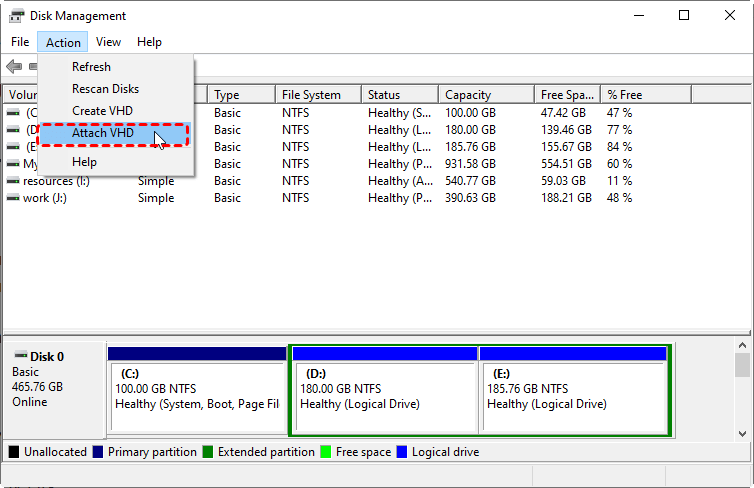Click the 139.46 GB free space cell
The image size is (754, 488).
[566, 130]
